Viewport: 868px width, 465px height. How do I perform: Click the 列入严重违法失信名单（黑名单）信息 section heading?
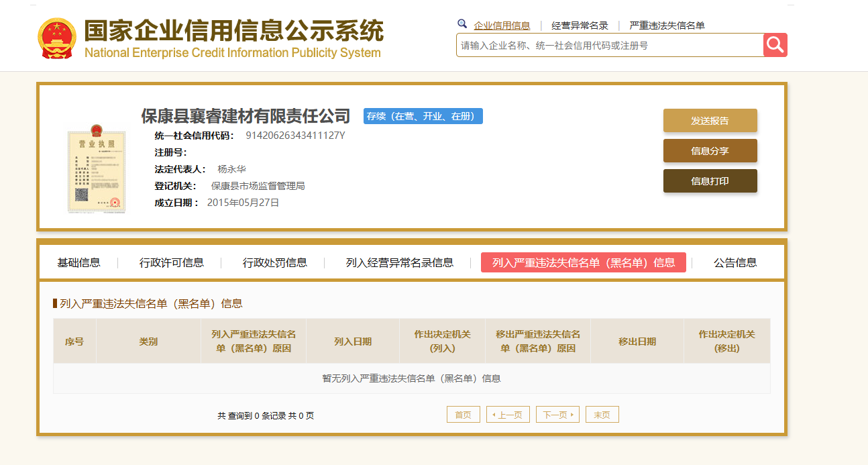(x=151, y=303)
